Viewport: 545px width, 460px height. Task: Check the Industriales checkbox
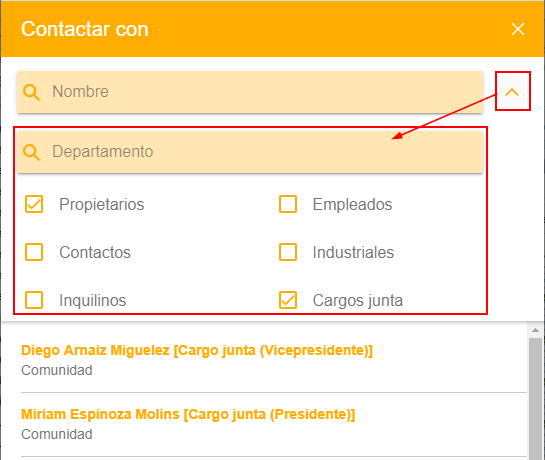coord(288,252)
